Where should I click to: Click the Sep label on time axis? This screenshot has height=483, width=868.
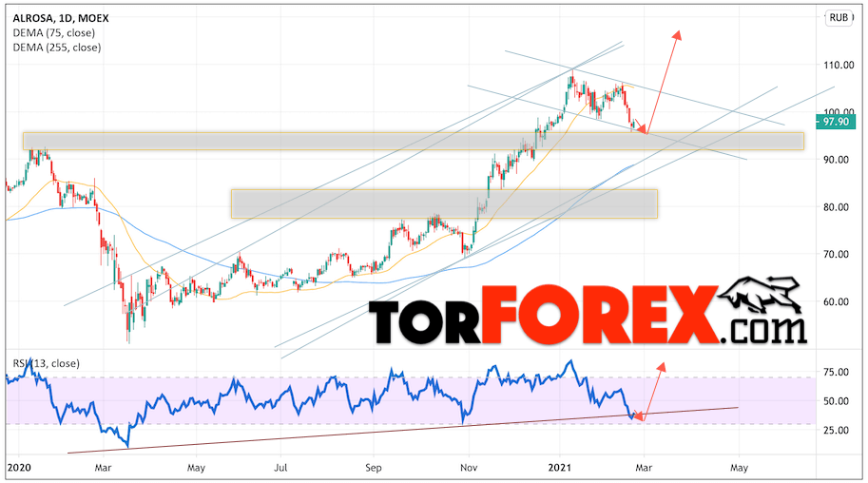tap(374, 468)
